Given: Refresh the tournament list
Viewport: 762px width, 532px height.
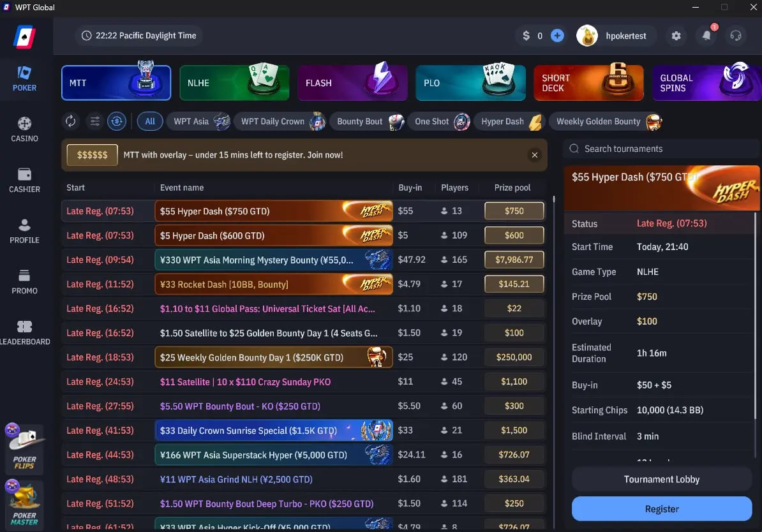Looking at the screenshot, I should [x=70, y=121].
